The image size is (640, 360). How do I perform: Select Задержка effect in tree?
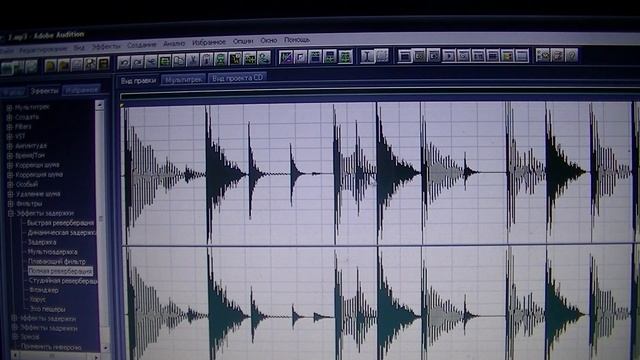(42, 242)
